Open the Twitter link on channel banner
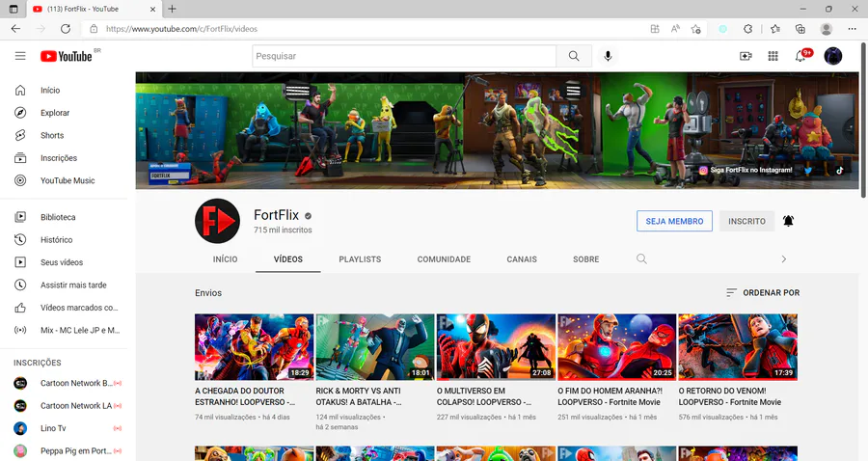The image size is (868, 461). (808, 171)
